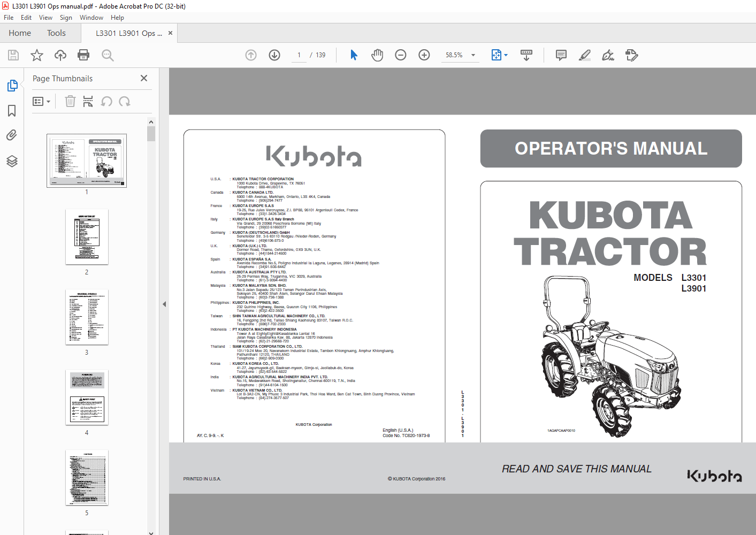Open the zoom level dropdown arrow
756x535 pixels.
click(x=473, y=55)
